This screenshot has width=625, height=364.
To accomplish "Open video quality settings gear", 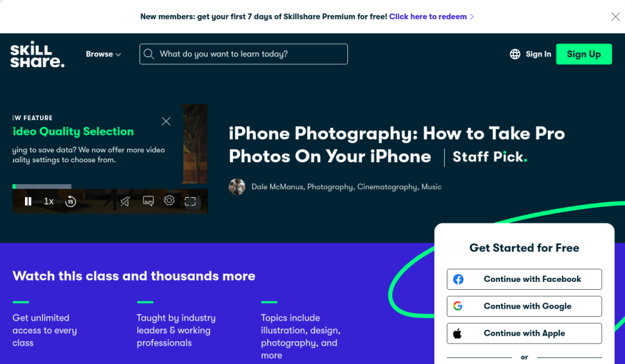I will (x=169, y=200).
